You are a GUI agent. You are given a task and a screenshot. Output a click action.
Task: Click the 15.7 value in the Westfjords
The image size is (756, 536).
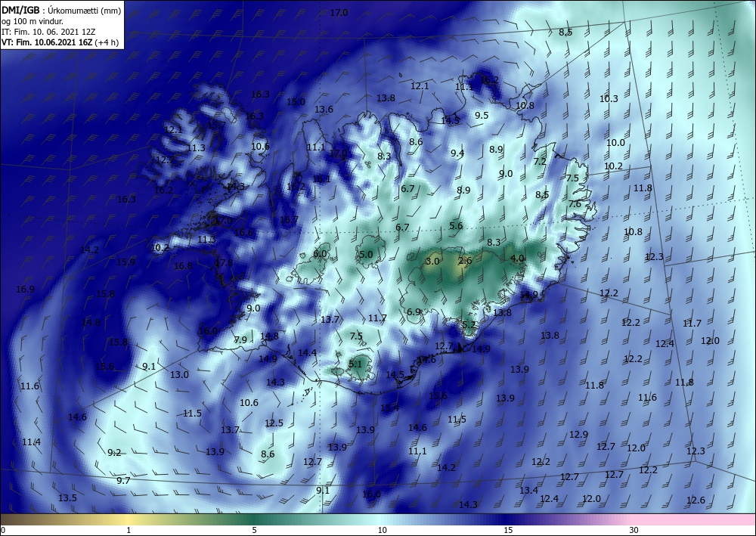pyautogui.click(x=216, y=125)
